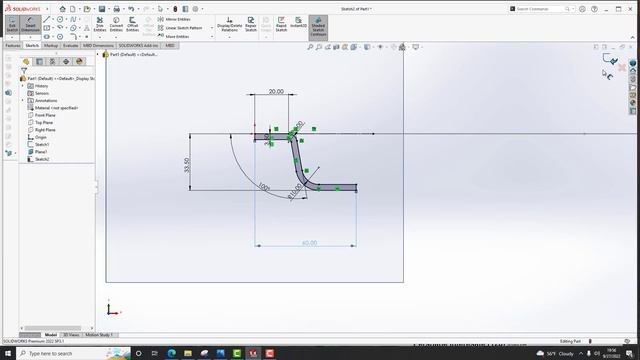Click the Windows Start button
The width and height of the screenshot is (640, 360).
click(8, 353)
